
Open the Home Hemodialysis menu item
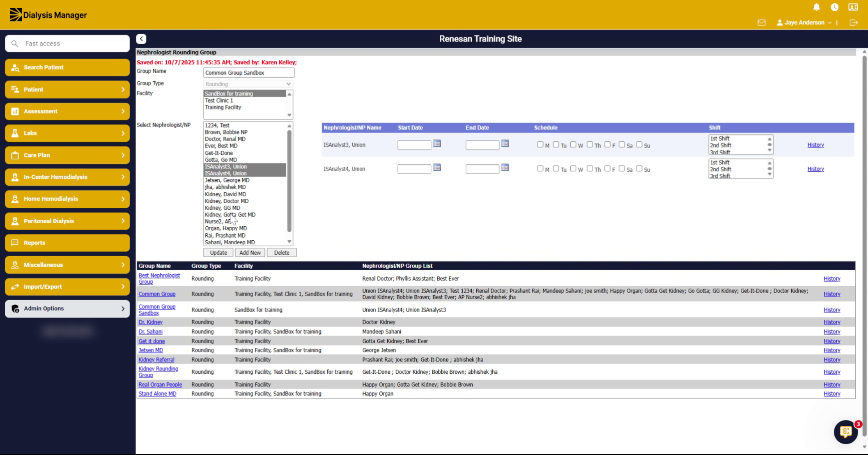click(67, 199)
